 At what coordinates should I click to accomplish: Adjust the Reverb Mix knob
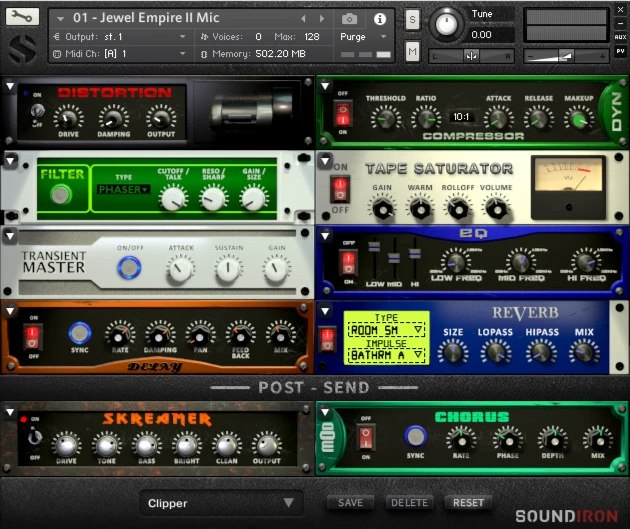(x=584, y=352)
